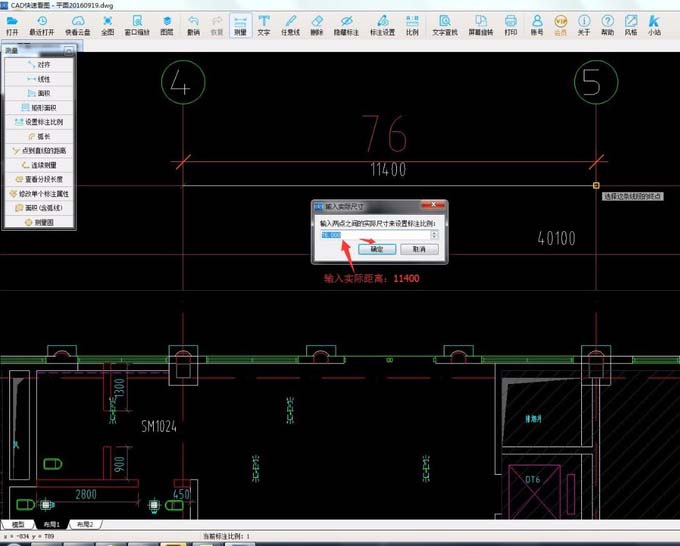
Task: Choose 连续测量 in the measure panel
Action: click(37, 164)
